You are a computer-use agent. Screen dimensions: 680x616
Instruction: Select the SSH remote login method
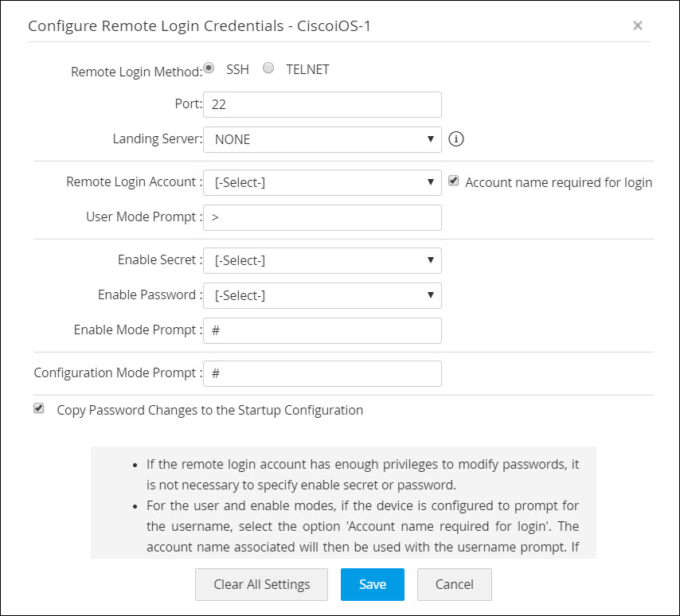pyautogui.click(x=209, y=68)
